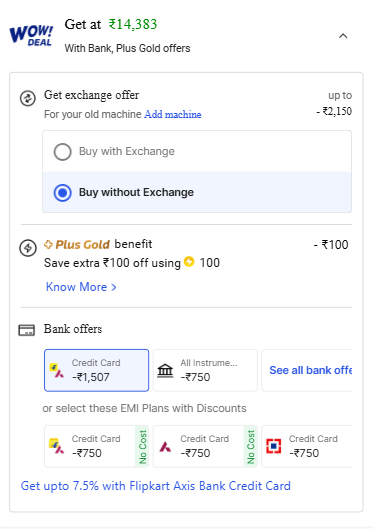This screenshot has height=532, width=373.
Task: Click the Plus Gold lightning circle icon
Action: click(28, 248)
